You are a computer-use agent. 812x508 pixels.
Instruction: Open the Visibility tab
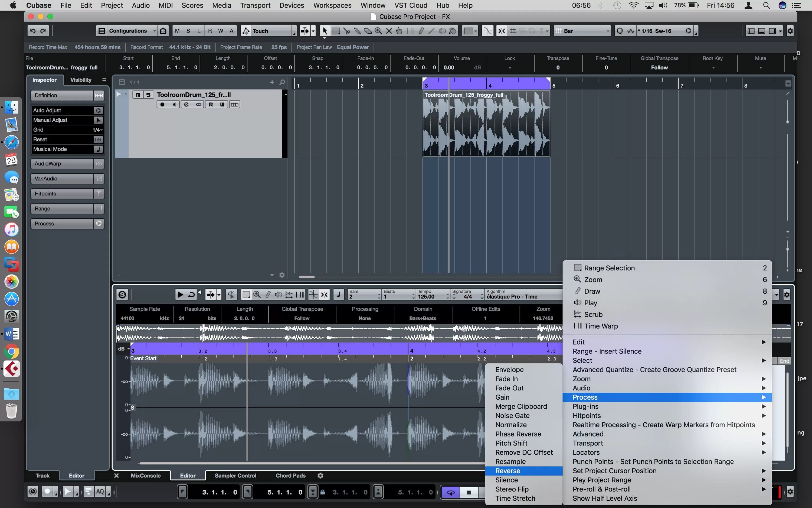pos(81,80)
